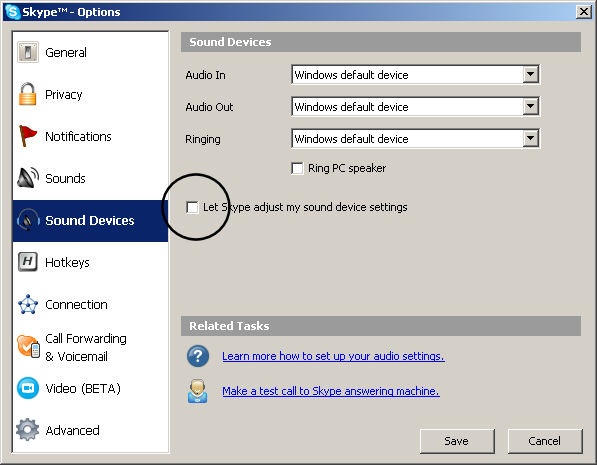The width and height of the screenshot is (597, 465).
Task: Open Notifications via red flag icon
Action: pyautogui.click(x=28, y=136)
